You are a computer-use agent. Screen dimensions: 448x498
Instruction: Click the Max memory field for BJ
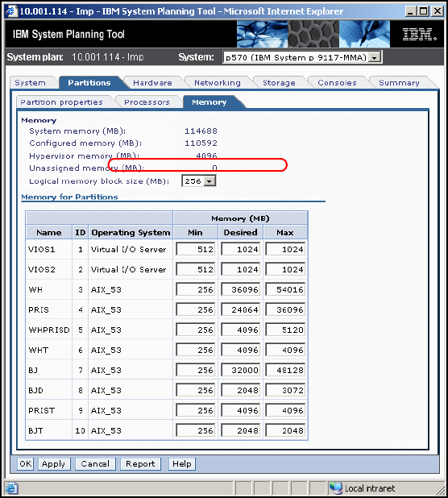285,371
